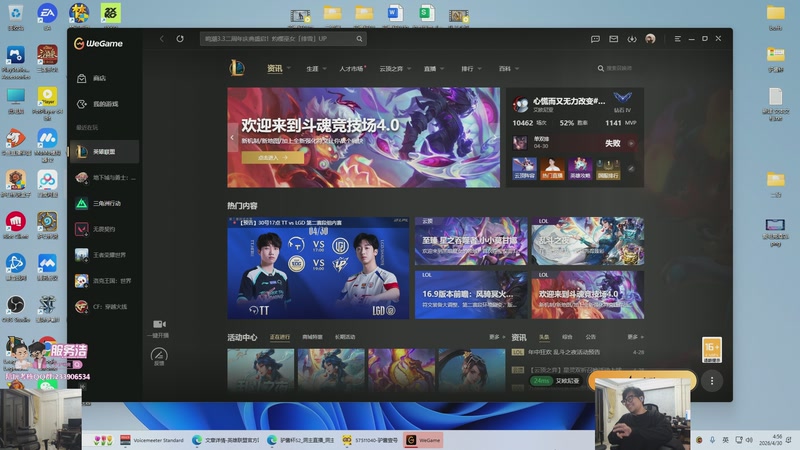The width and height of the screenshot is (800, 450).
Task: Click the edit shortcuts pencil icon
Action: coord(631,168)
